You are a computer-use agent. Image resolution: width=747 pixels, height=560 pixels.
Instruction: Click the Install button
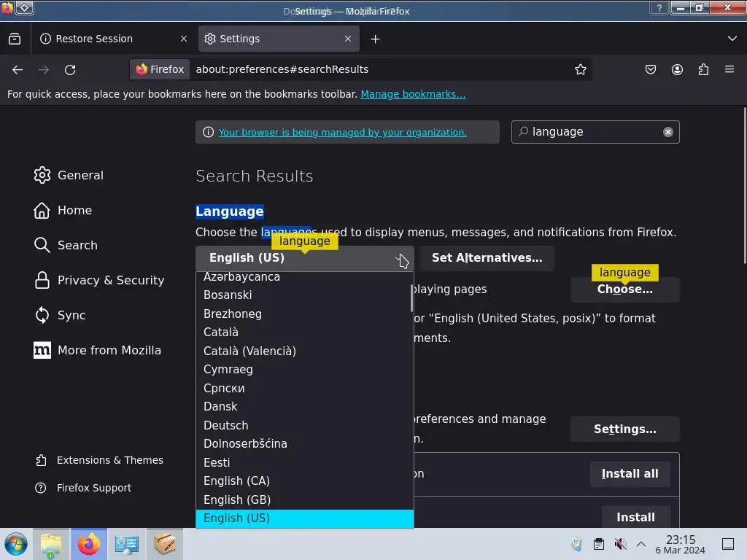635,517
